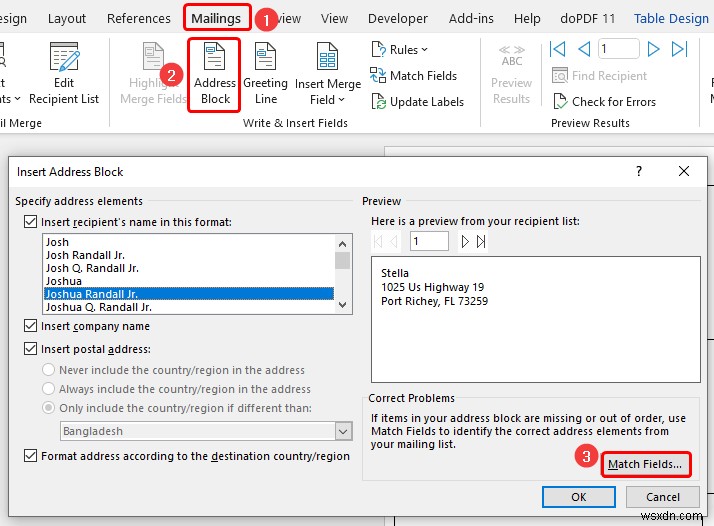Click Update Labels in ribbon
The height and width of the screenshot is (526, 714).
[418, 102]
